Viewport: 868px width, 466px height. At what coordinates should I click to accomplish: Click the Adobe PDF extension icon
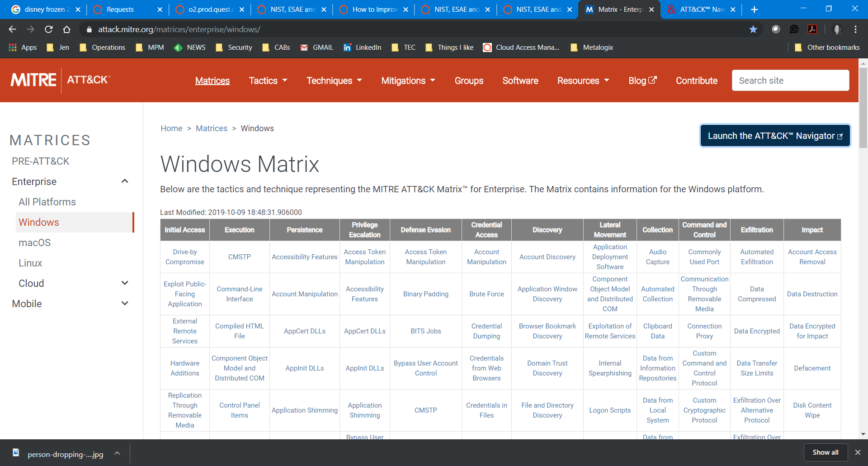(812, 29)
